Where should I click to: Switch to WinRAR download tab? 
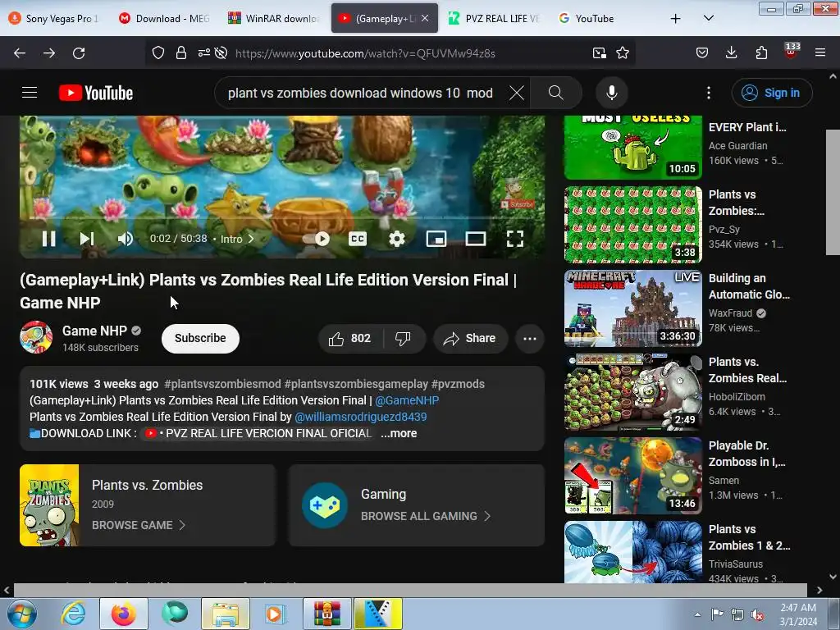274,18
